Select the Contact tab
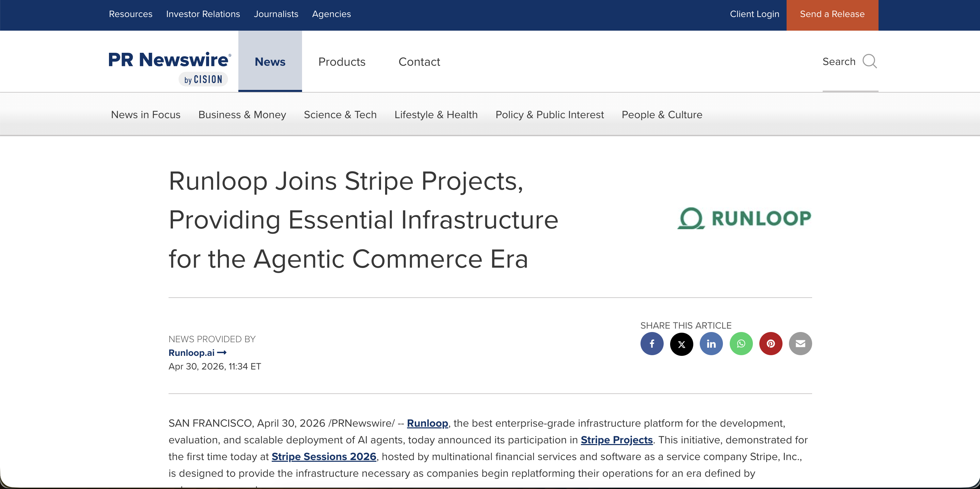 (x=419, y=62)
